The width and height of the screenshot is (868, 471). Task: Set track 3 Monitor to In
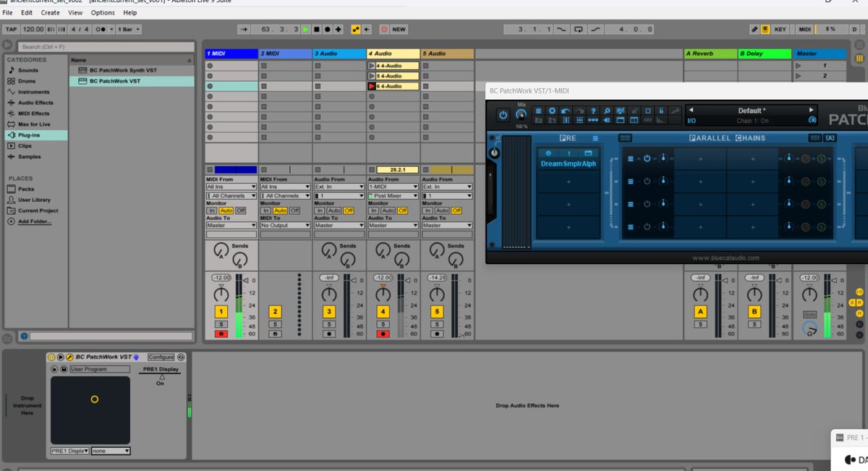click(x=319, y=211)
